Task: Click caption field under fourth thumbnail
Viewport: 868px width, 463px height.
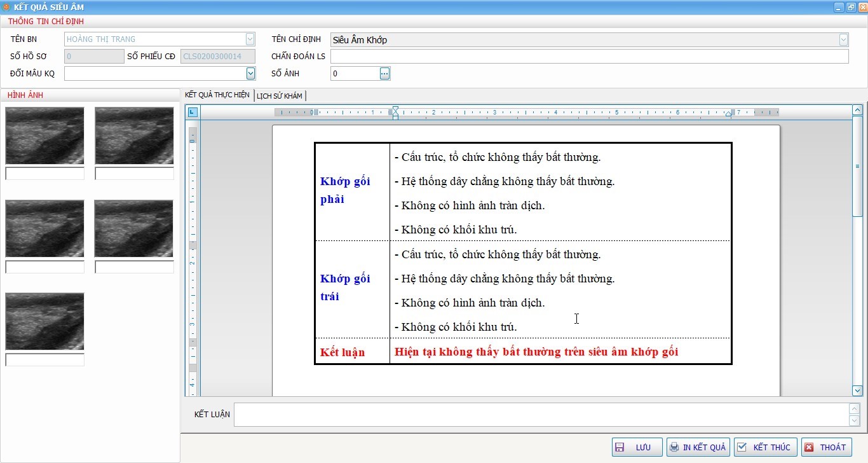Action: pos(134,267)
